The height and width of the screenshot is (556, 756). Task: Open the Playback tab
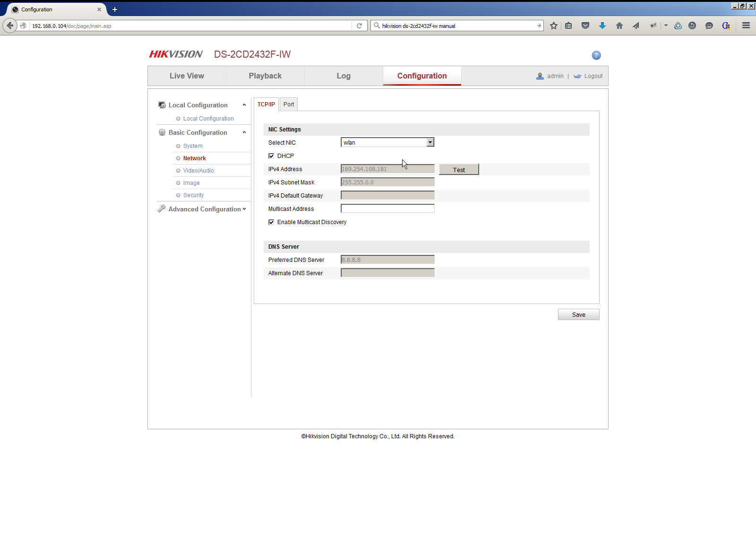point(265,76)
